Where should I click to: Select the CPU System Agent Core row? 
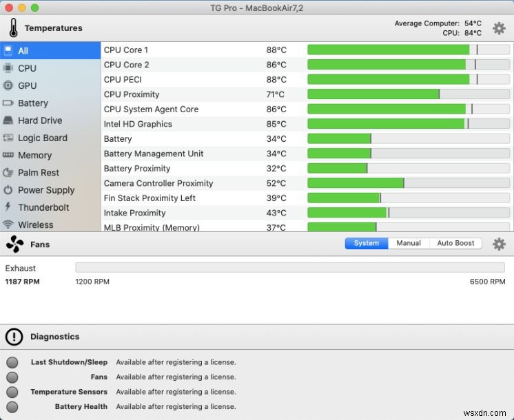pyautogui.click(x=307, y=109)
